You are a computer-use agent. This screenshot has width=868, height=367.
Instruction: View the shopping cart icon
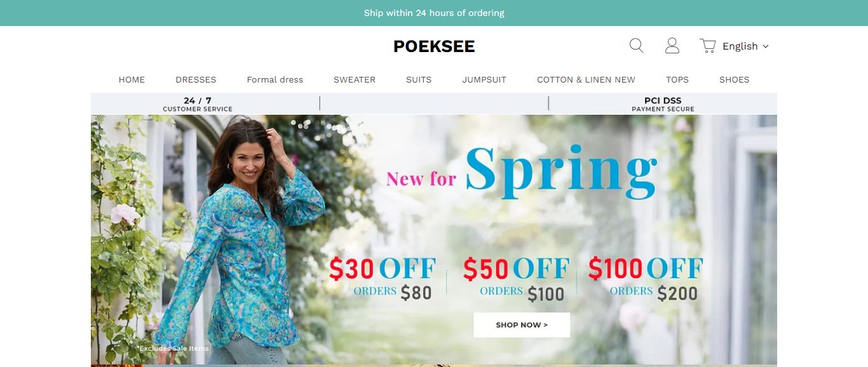[x=708, y=46]
